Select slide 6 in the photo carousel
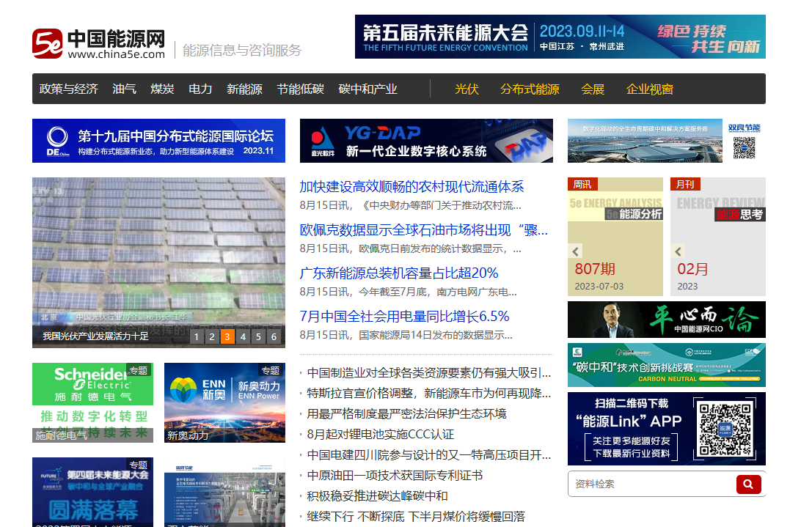 click(x=274, y=336)
